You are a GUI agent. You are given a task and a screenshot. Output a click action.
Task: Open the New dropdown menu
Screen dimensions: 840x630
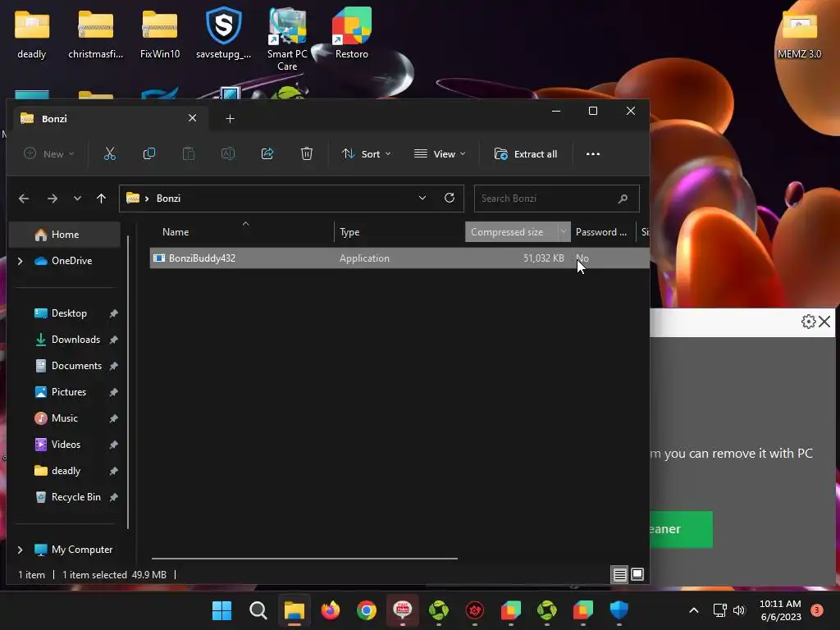[48, 154]
